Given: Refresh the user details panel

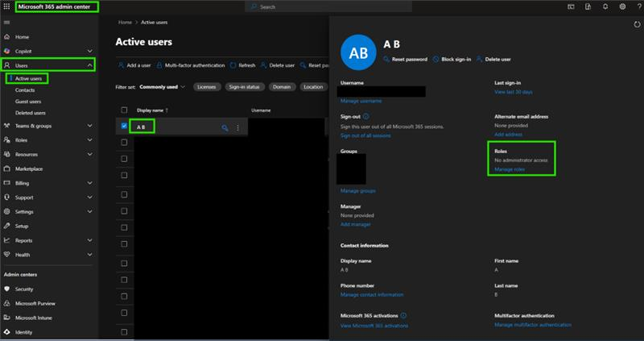Looking at the screenshot, I should 637,25.
